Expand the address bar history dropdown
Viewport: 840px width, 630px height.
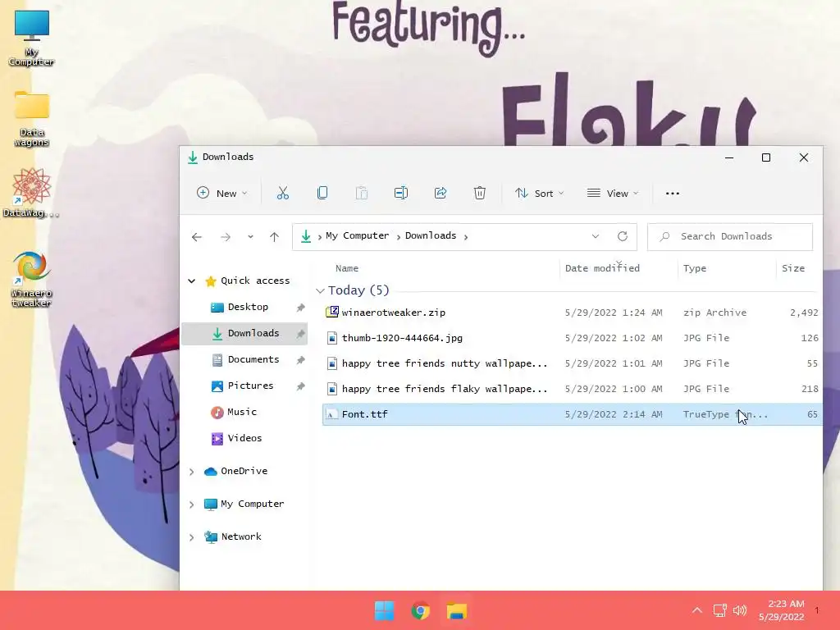(x=596, y=236)
